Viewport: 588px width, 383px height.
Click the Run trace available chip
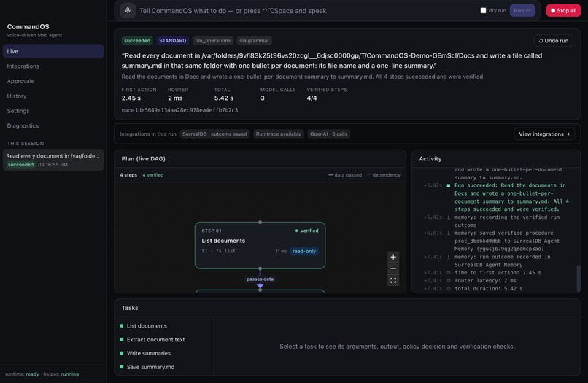click(x=278, y=134)
